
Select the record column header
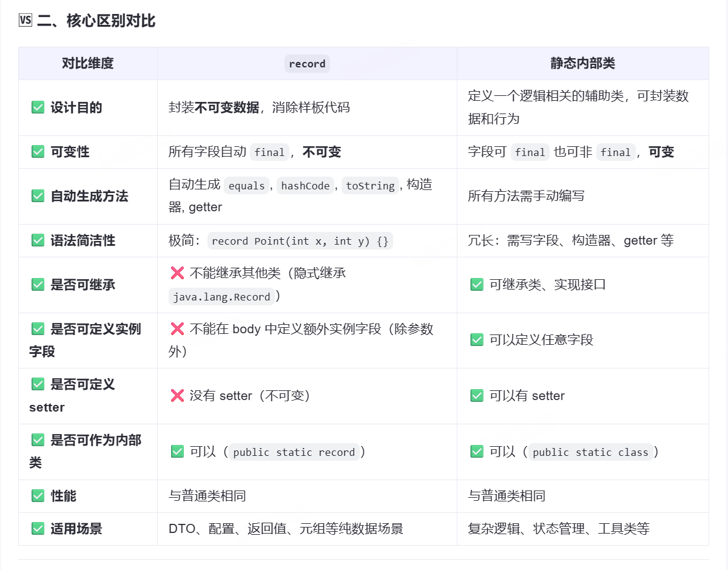[307, 63]
